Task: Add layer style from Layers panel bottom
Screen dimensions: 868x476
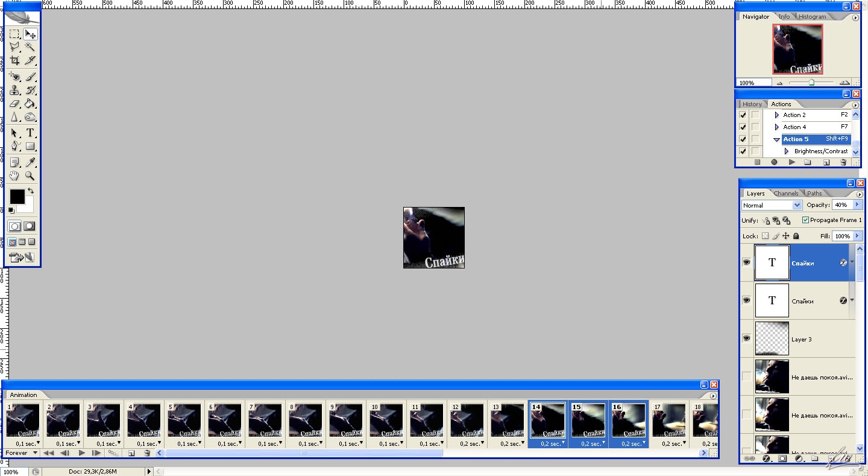Action: pyautogui.click(x=767, y=459)
